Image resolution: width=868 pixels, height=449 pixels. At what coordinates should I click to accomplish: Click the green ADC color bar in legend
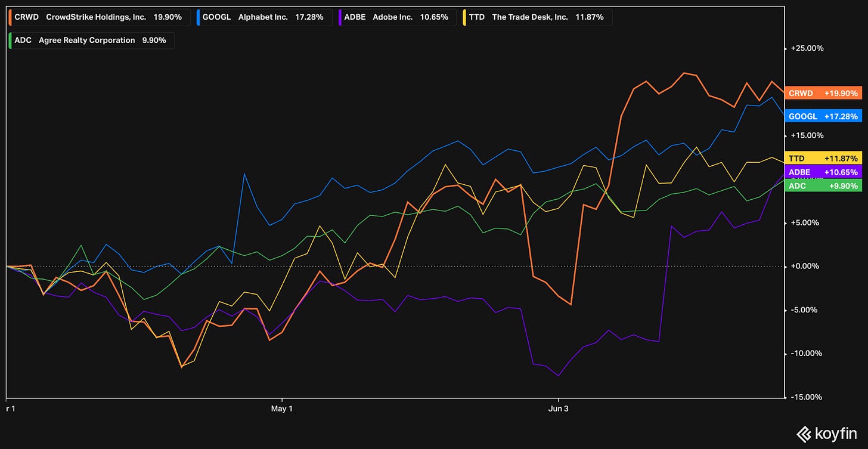pyautogui.click(x=10, y=41)
